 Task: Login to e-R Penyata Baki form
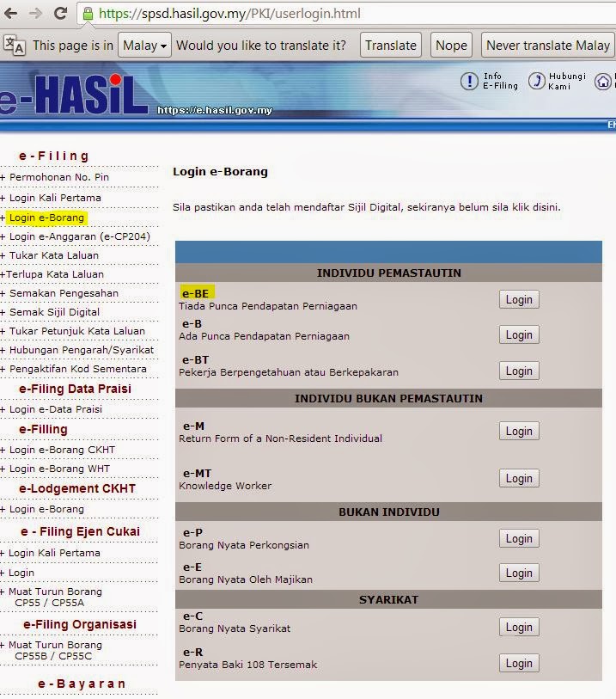pyautogui.click(x=519, y=664)
